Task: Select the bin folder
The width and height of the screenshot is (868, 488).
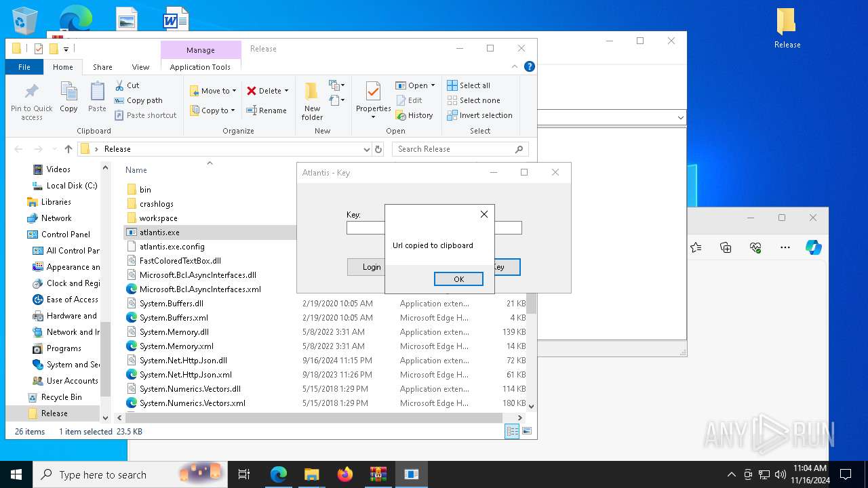Action: (145, 190)
